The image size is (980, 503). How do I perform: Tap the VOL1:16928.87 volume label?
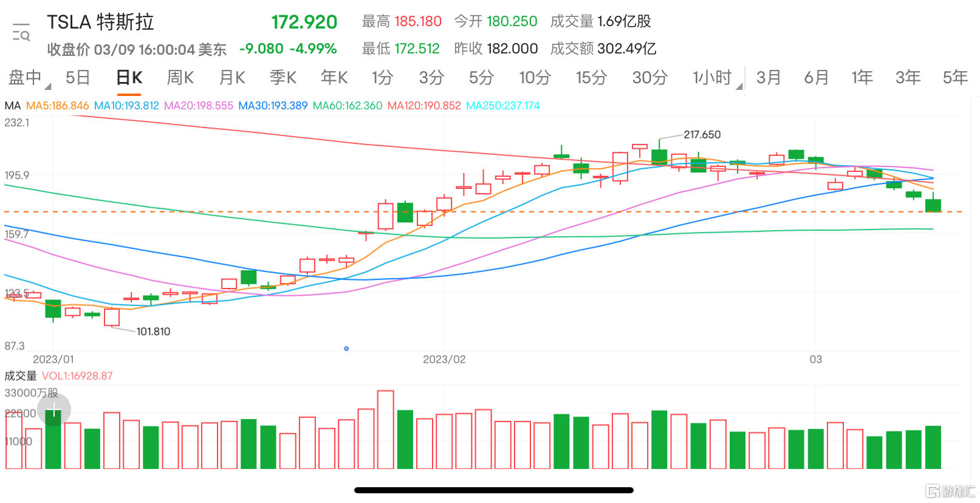[x=77, y=376]
